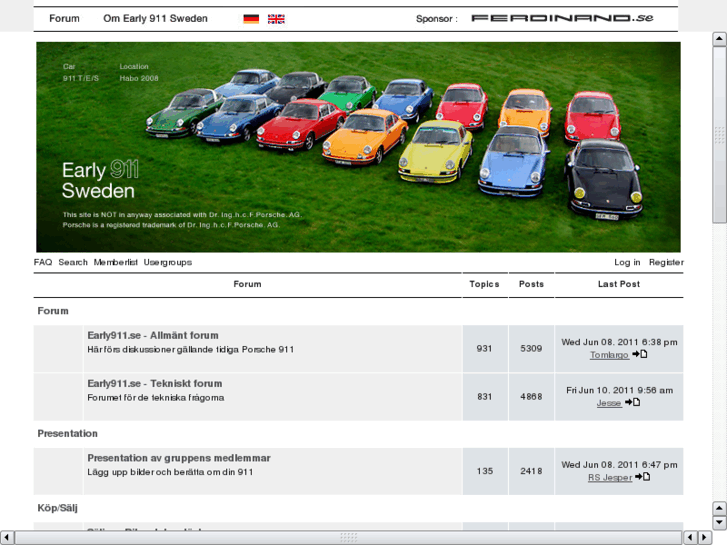Open Early911.se - Allmänt forum
The width and height of the screenshot is (727, 545).
click(152, 336)
